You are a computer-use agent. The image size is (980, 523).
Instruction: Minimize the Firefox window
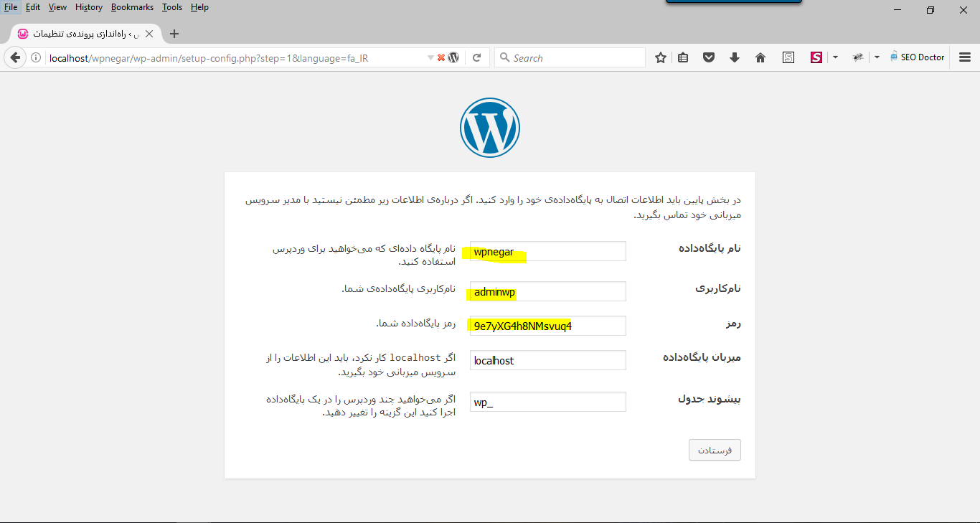(x=897, y=10)
